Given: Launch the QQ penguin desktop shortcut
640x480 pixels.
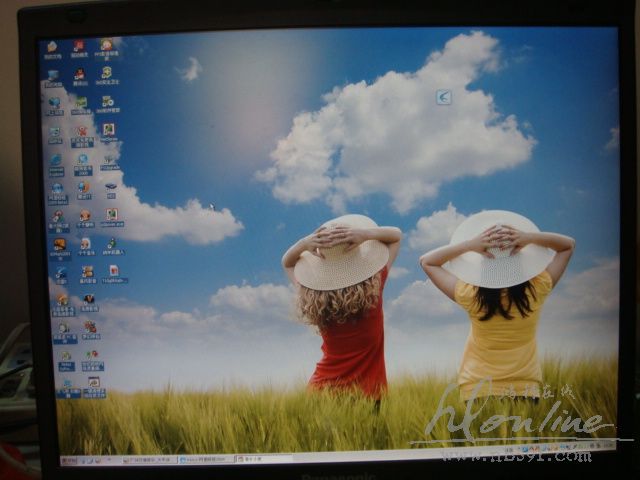Looking at the screenshot, I should coord(80,77).
